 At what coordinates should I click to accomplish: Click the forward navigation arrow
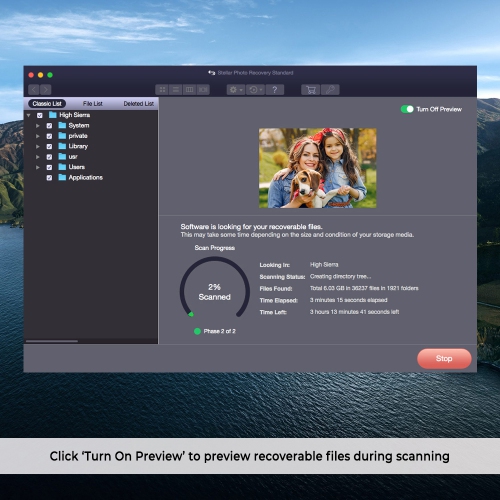pyautogui.click(x=46, y=90)
